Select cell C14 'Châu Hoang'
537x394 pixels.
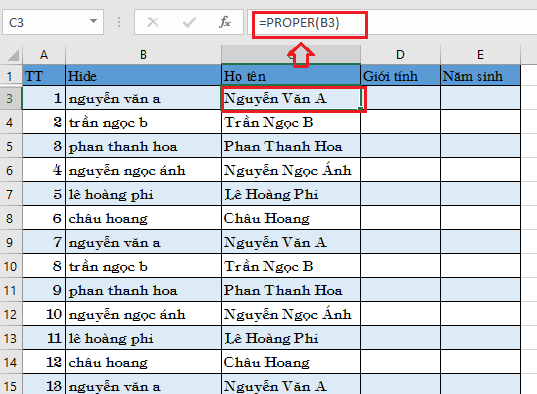[291, 362]
